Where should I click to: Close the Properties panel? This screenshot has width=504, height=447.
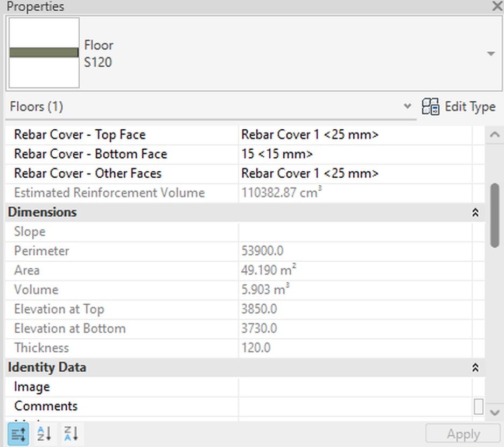497,6
